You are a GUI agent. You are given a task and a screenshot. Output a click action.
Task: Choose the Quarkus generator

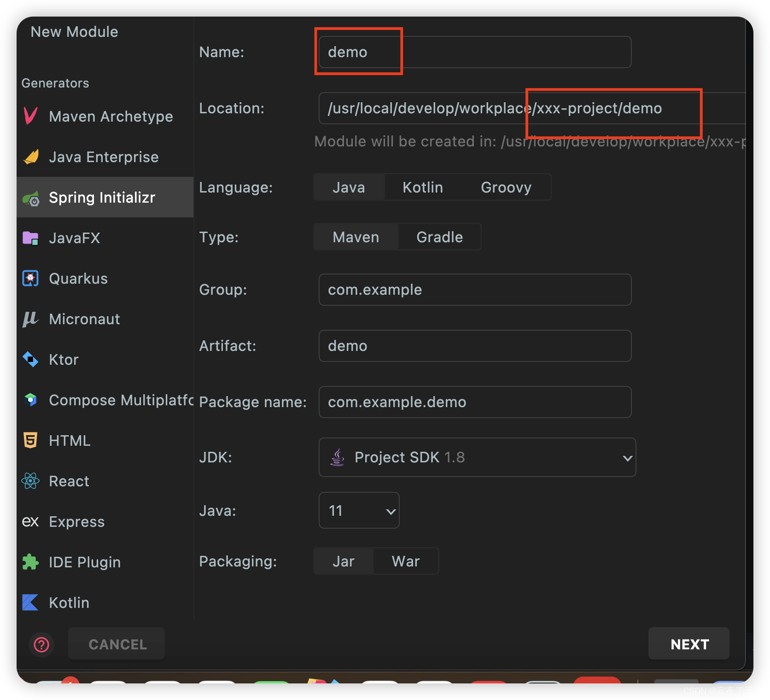coord(78,278)
